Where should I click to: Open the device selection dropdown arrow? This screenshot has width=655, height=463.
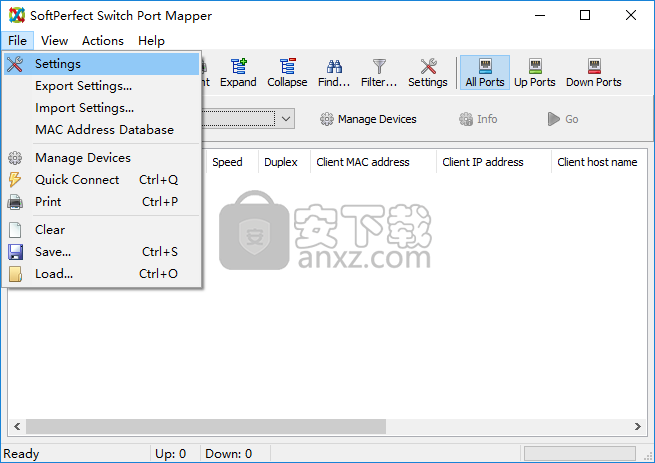pos(286,119)
